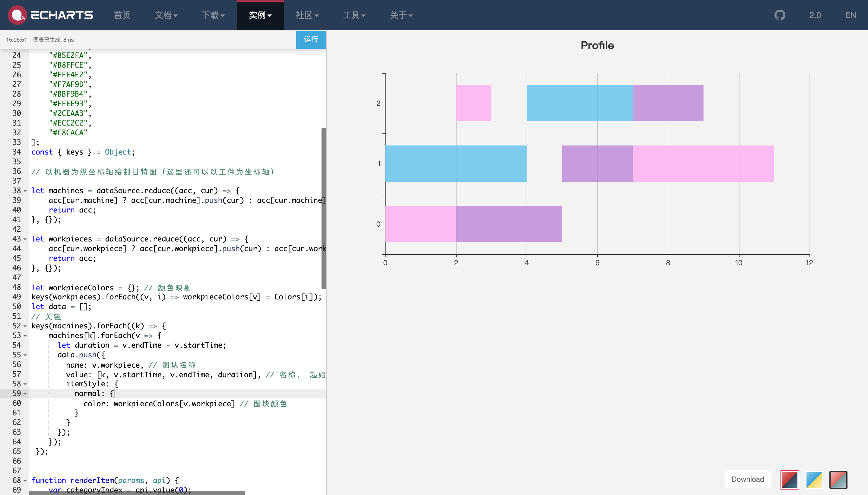Collapse code fold arrow at line 38
Viewport: 868px width, 495px height.
point(25,191)
